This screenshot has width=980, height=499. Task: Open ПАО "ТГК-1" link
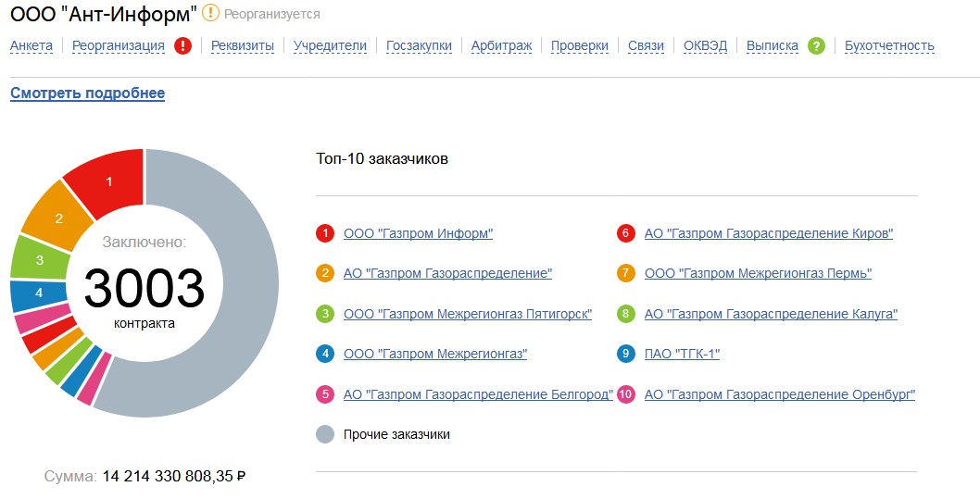tap(682, 354)
